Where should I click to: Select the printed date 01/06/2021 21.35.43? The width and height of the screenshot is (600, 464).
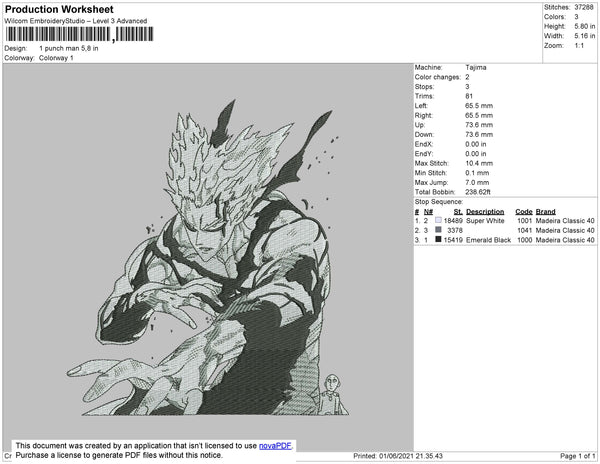tap(411, 456)
